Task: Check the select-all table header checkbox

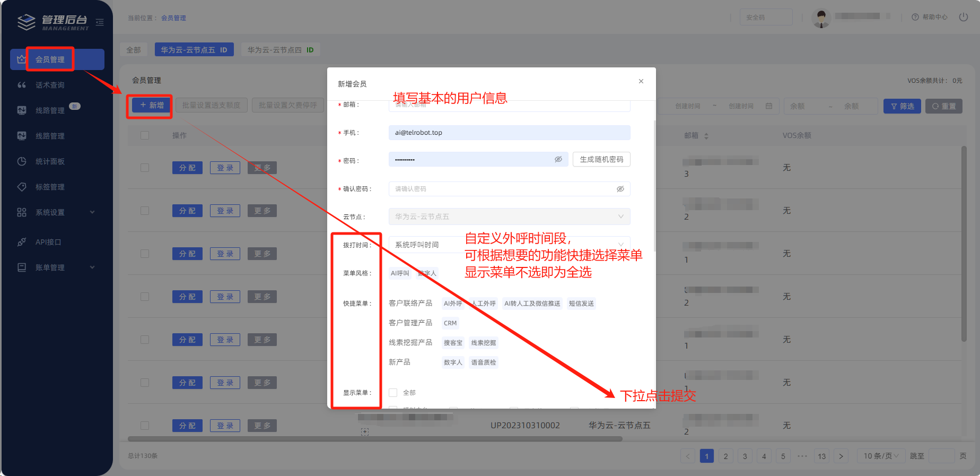Action: 145,135
